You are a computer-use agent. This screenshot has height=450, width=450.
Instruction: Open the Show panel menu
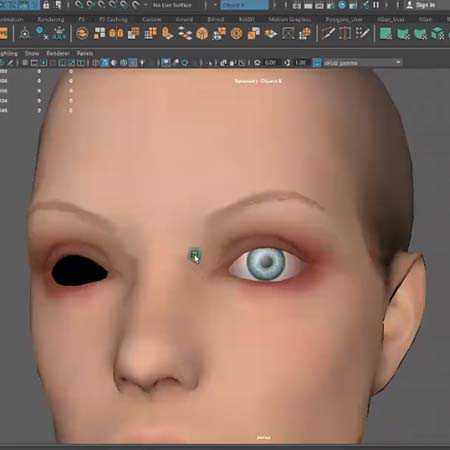point(32,53)
